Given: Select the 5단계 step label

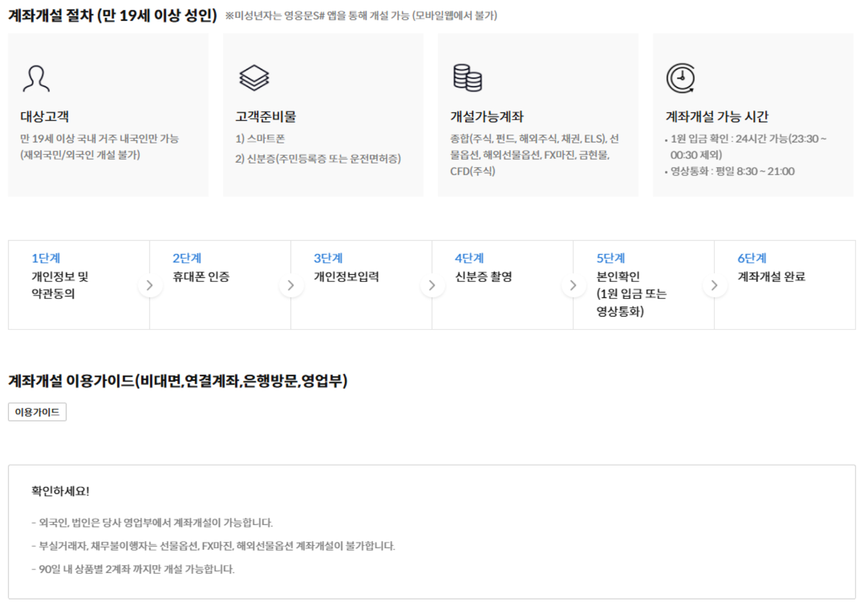Looking at the screenshot, I should 611,258.
